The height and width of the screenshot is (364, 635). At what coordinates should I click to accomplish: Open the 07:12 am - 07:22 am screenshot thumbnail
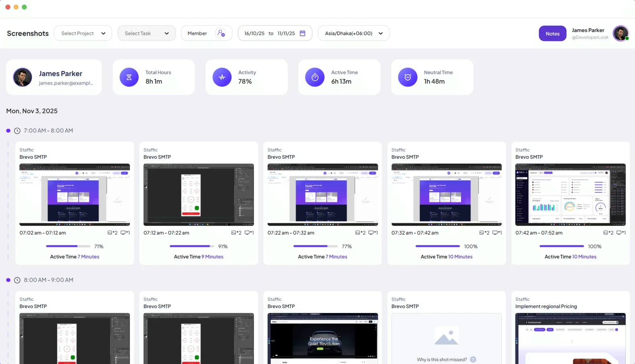199,195
